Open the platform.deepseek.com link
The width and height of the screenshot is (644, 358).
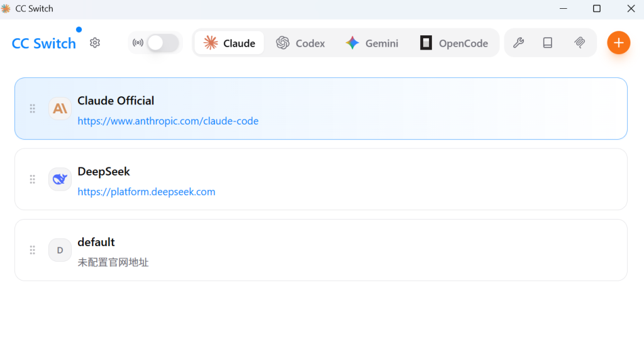(147, 192)
